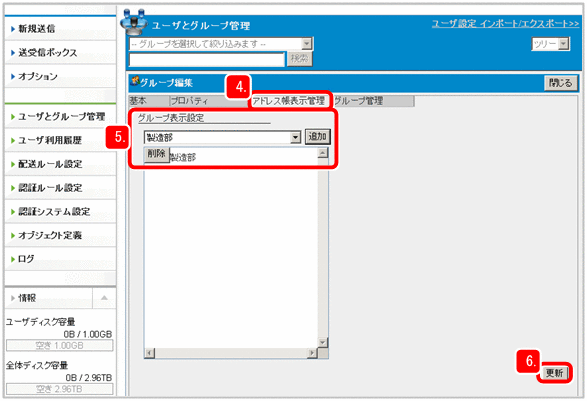Switch to アドレス帳表示管理 tab
This screenshot has height=401, width=587.
tap(290, 101)
